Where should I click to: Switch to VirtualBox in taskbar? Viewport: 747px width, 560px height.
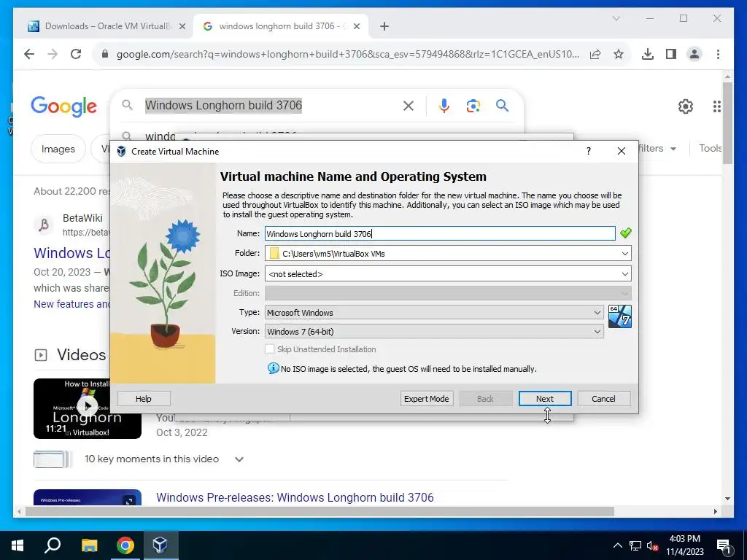point(160,545)
